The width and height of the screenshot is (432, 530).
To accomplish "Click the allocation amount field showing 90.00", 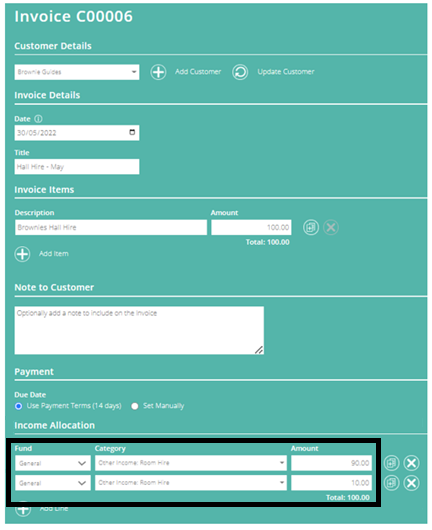I will point(331,463).
